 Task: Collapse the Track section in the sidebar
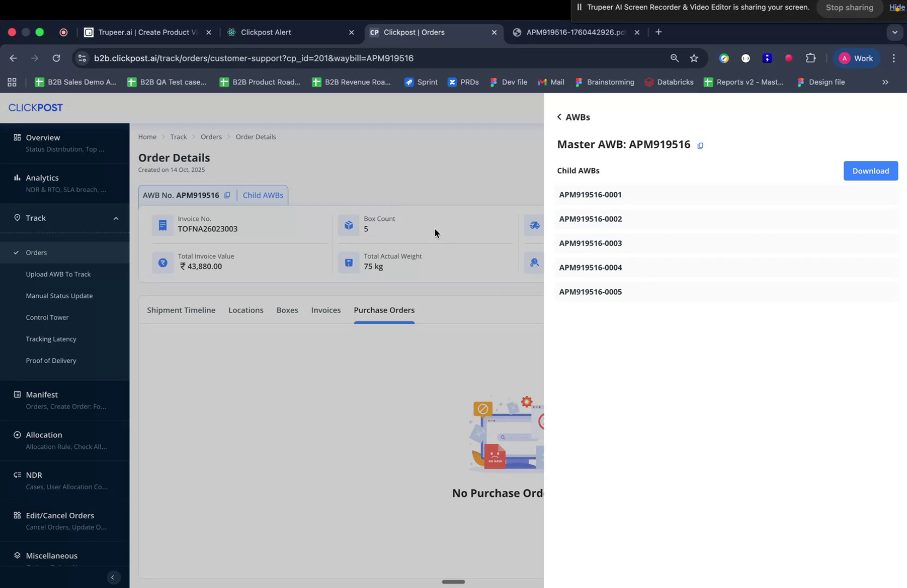click(x=116, y=218)
